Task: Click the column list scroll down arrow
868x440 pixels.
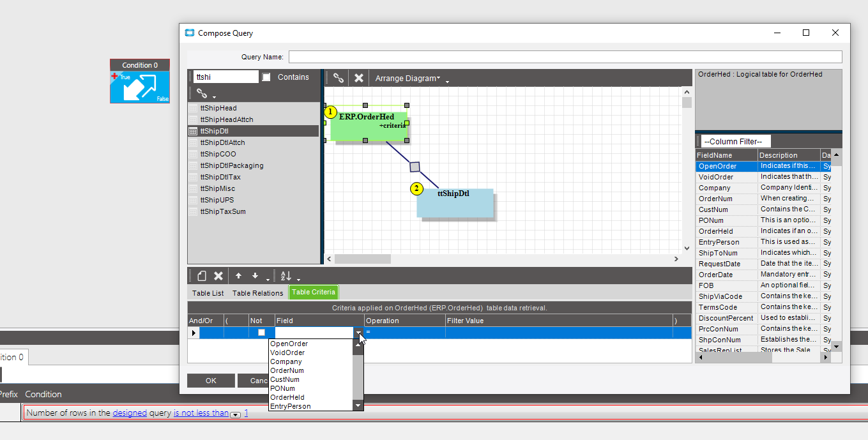Action: [837, 345]
